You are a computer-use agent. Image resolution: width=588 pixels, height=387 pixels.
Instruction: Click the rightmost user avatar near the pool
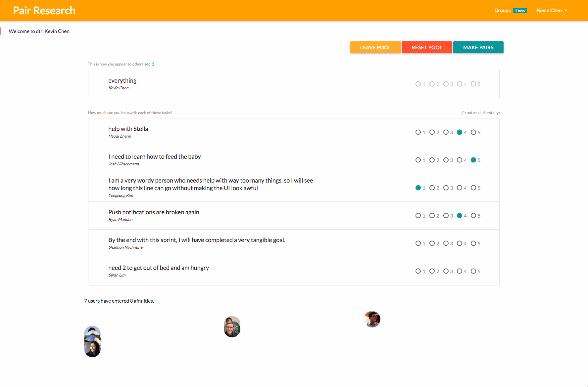point(372,319)
